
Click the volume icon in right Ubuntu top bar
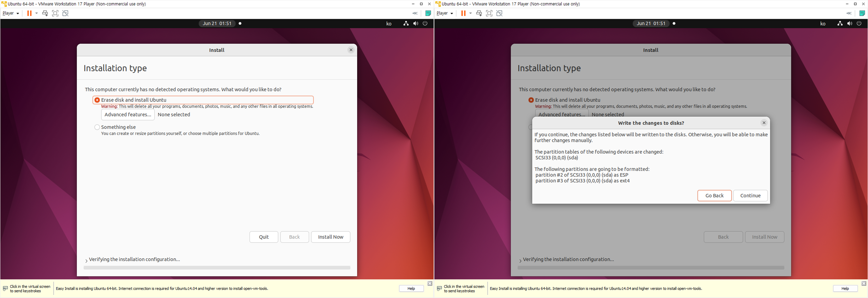click(849, 23)
